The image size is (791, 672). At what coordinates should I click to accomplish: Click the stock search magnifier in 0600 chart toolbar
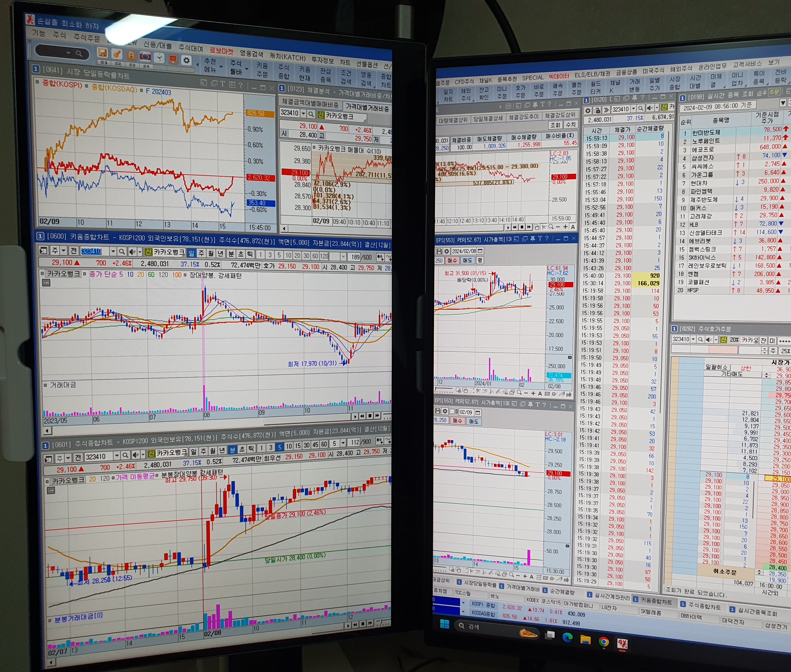[x=122, y=251]
